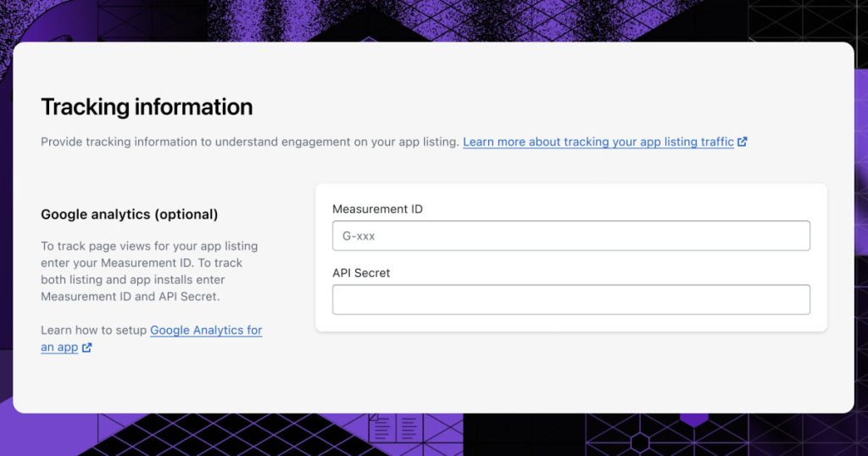The image size is (868, 456).
Task: Click the "Tracking information" heading
Action: coord(147,107)
